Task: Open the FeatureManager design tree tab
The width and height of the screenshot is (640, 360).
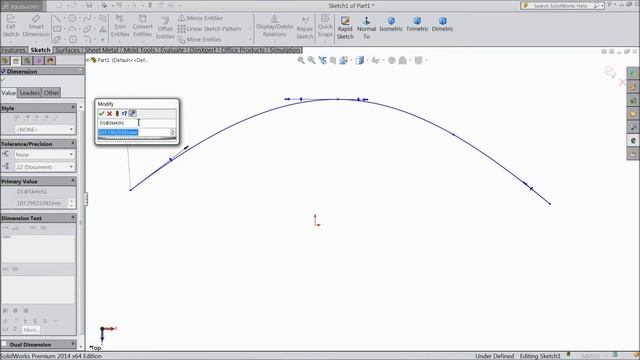Action: (x=5, y=61)
